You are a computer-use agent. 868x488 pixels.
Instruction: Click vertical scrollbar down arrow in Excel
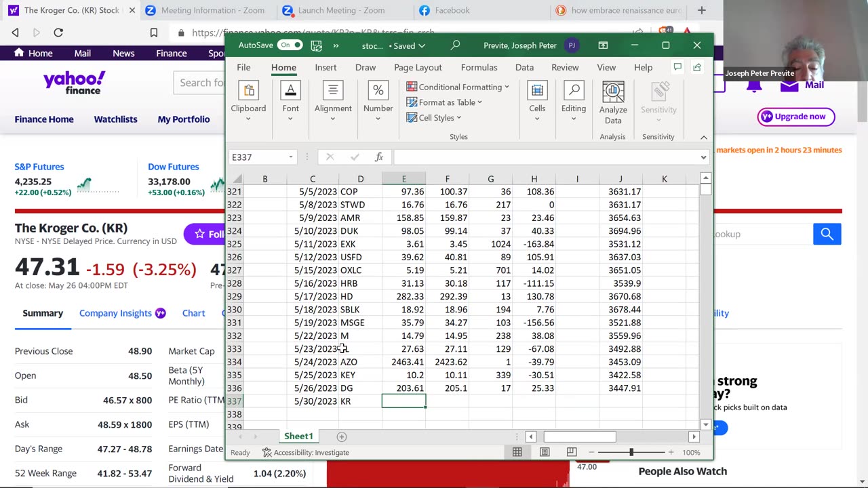(705, 424)
